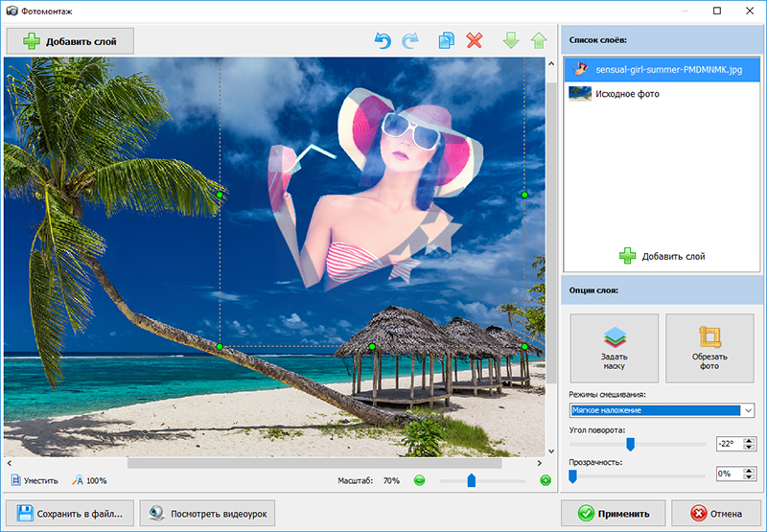Click the zoom in plus icon
Viewport: 767px width, 532px height.
pyautogui.click(x=546, y=480)
